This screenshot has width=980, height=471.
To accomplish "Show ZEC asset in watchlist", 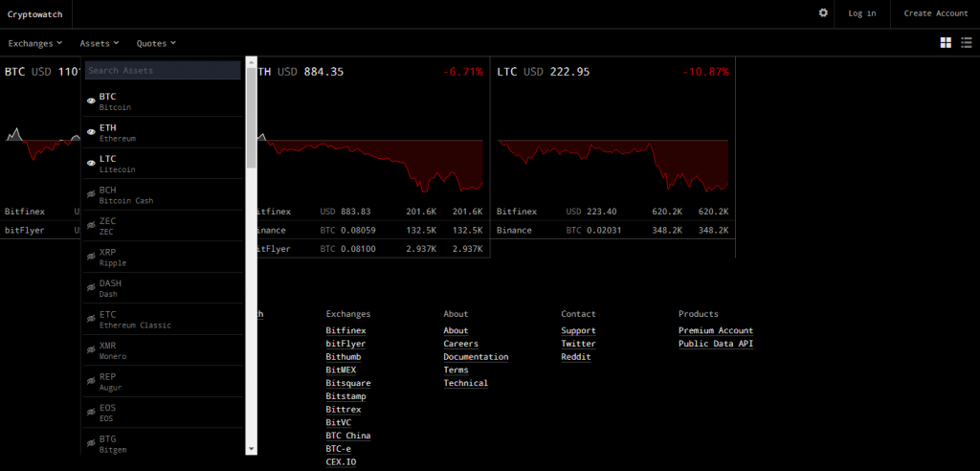I will tap(91, 226).
